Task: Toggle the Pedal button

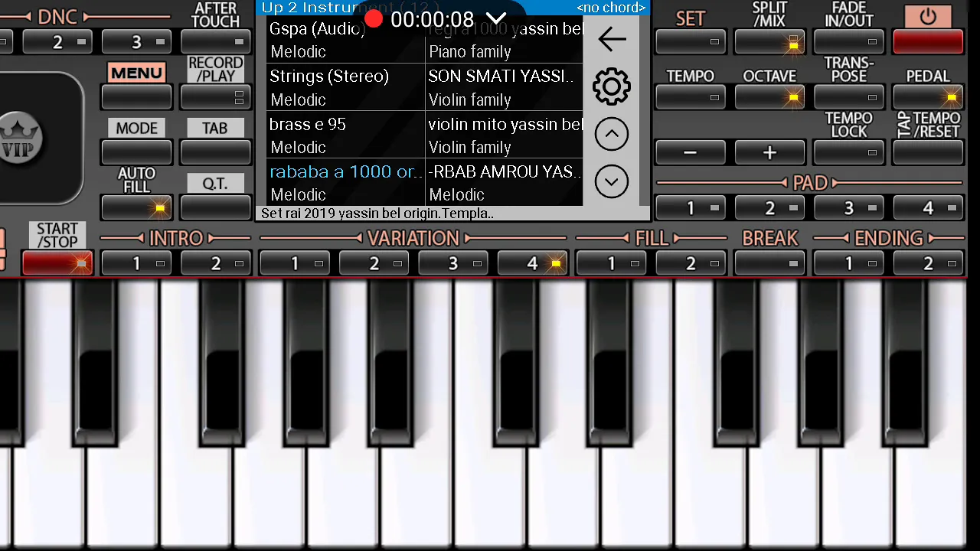Action: point(928,97)
